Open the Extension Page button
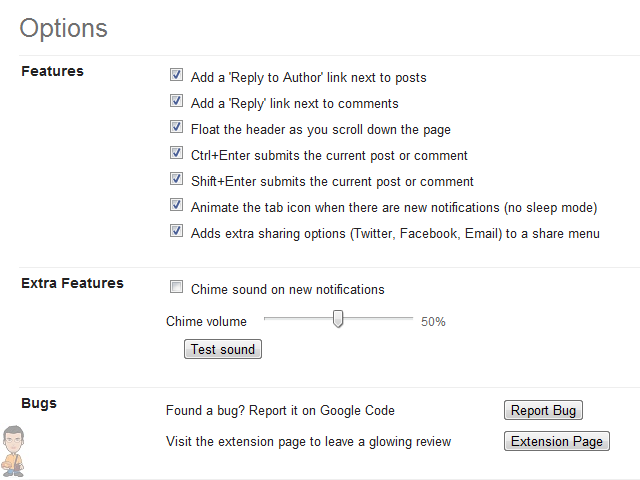Image resolution: width=640 pixels, height=480 pixels. (556, 441)
